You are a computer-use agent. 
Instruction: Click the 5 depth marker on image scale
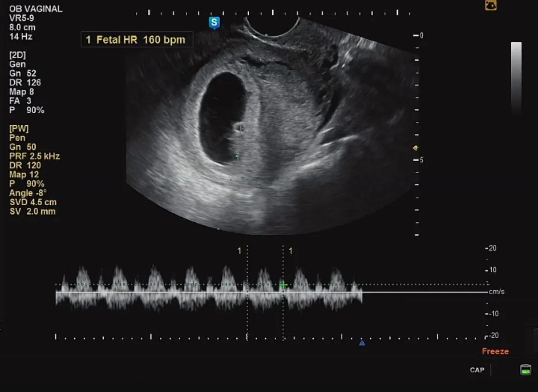point(418,160)
